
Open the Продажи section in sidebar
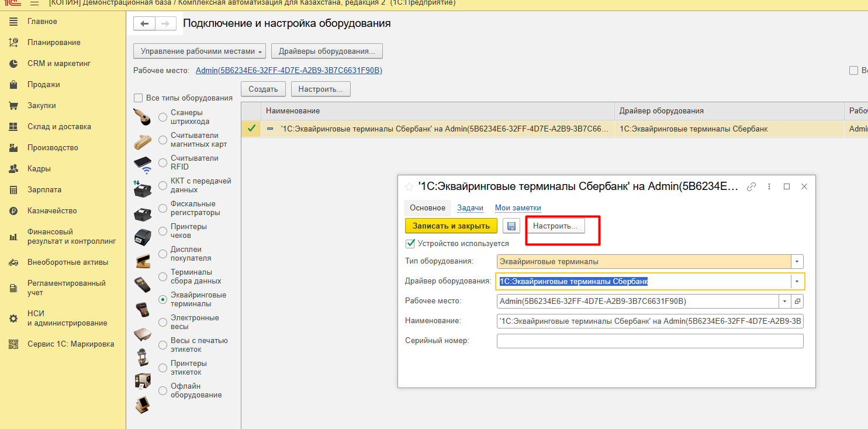[x=43, y=85]
